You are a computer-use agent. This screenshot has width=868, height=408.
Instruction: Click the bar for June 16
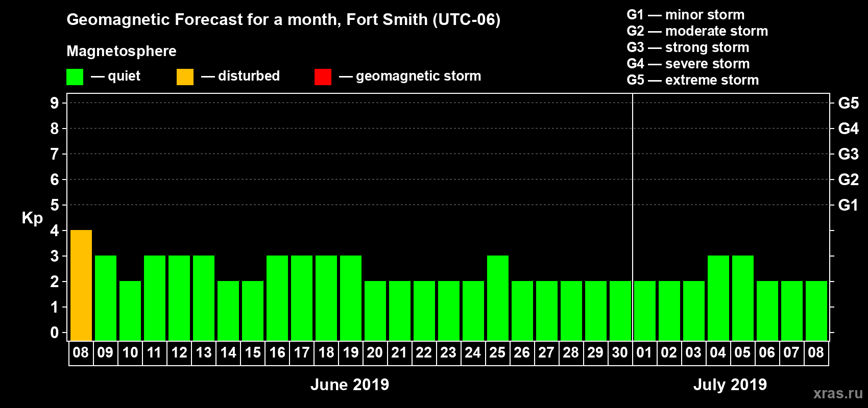pos(277,298)
